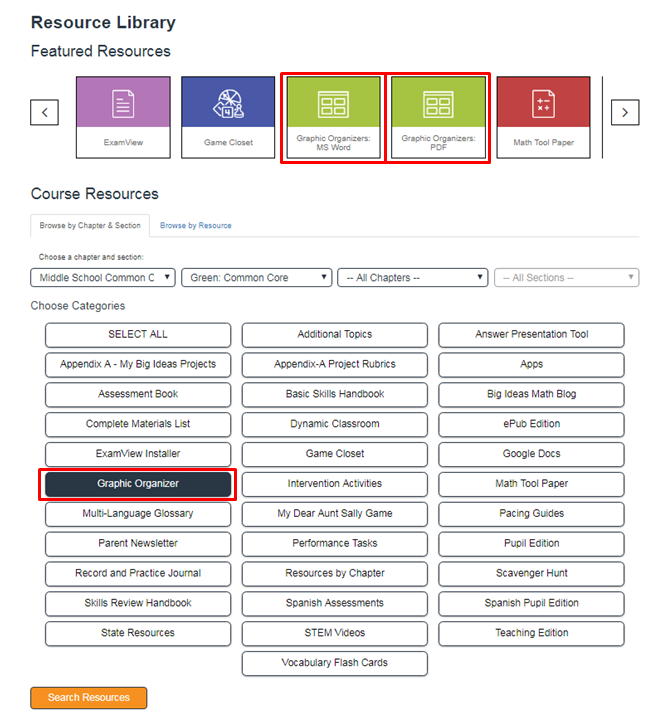Open Graphic Organizers: PDF tile
This screenshot has height=727, width=668.
[438, 117]
